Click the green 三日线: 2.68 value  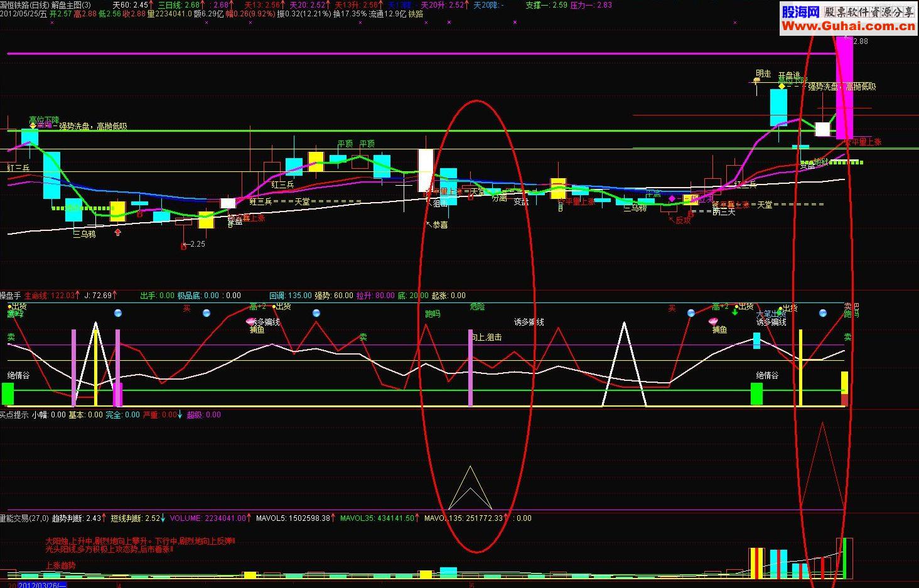[x=178, y=5]
